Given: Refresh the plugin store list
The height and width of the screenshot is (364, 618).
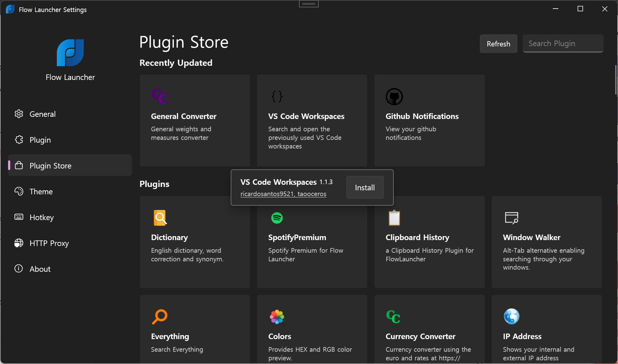Looking at the screenshot, I should point(498,44).
